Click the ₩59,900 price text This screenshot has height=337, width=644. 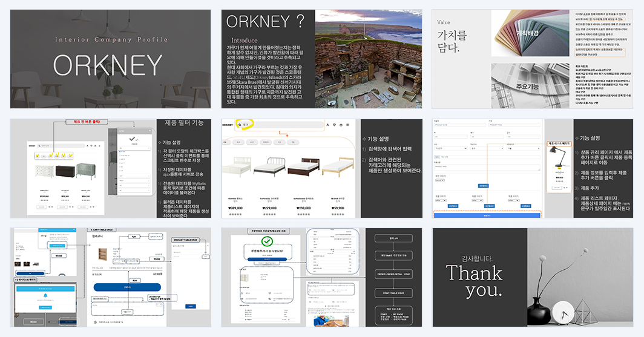coord(338,208)
